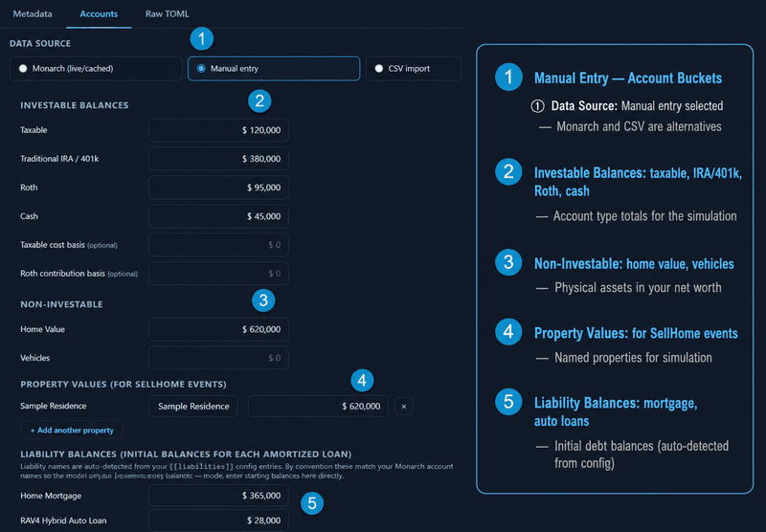Click the Roth contribution basis (optional) label
The height and width of the screenshot is (532, 766).
[x=79, y=274]
